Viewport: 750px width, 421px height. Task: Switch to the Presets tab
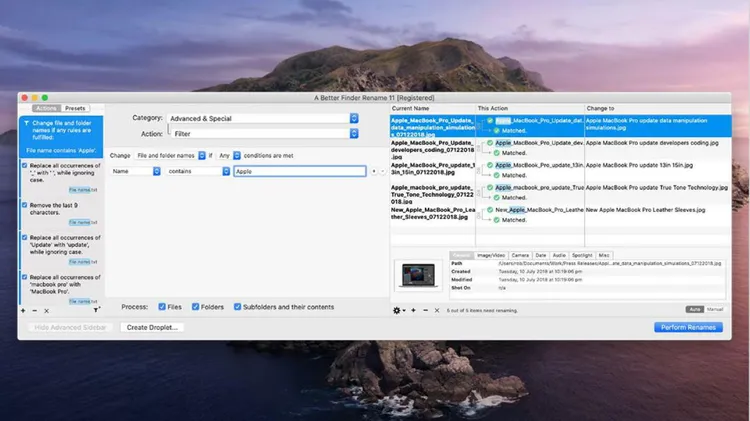click(x=76, y=108)
